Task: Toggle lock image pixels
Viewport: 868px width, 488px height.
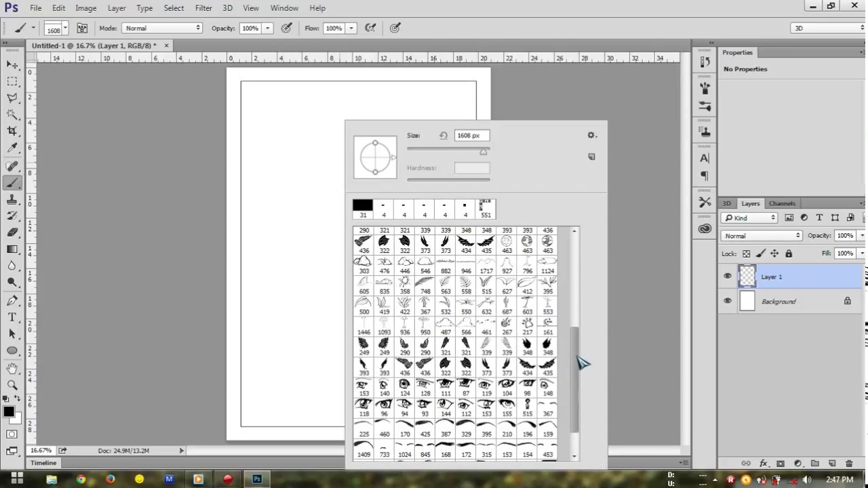Action: 760,253
